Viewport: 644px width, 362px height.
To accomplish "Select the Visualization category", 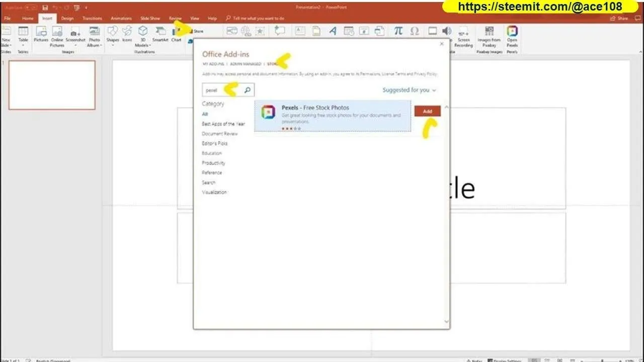I will [215, 192].
